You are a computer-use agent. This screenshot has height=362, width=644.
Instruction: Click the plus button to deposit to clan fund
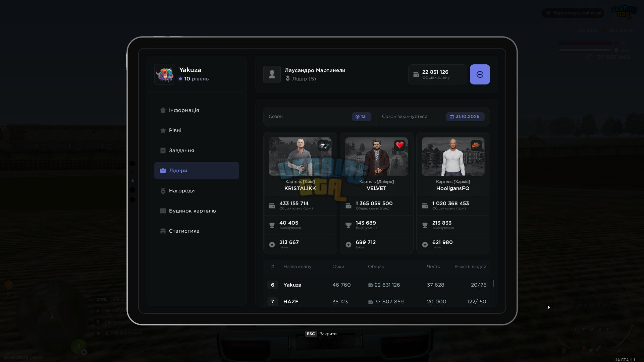[480, 74]
